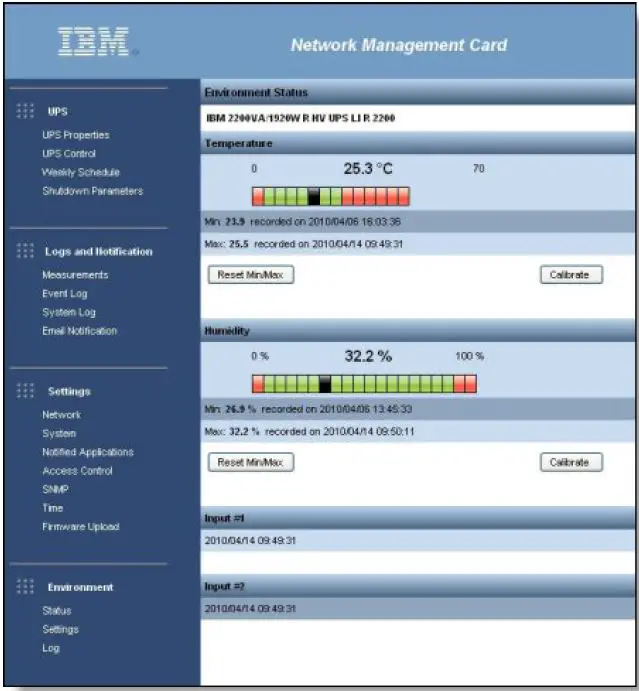This screenshot has width=639, height=691.
Task: Open UPS Properties page
Action: [76, 135]
